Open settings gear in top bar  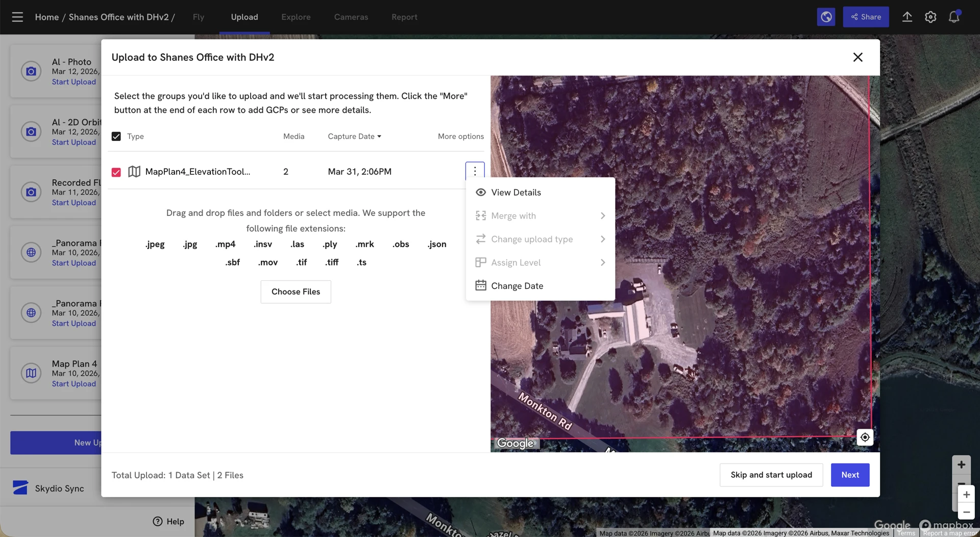point(930,17)
